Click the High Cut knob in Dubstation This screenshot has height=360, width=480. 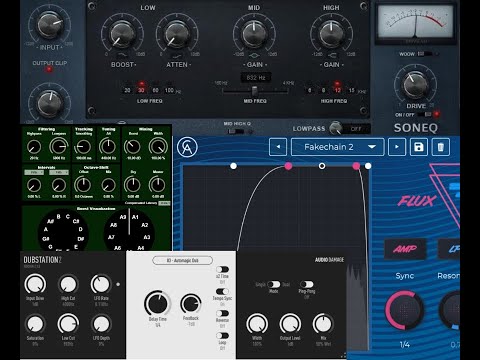68,284
